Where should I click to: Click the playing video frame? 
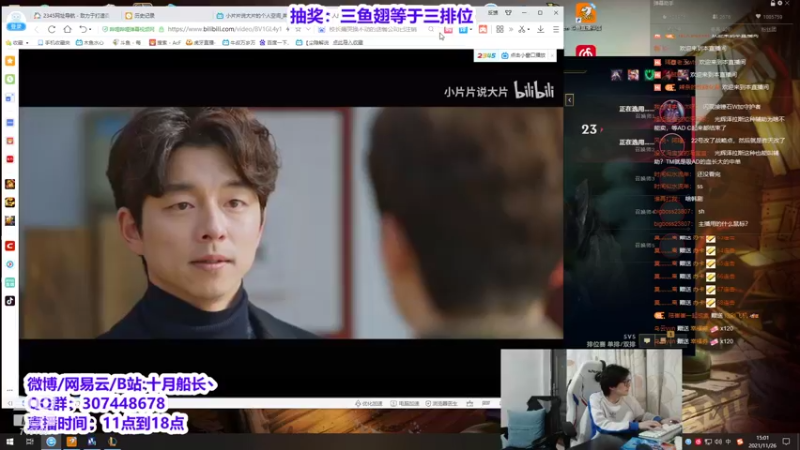[291, 223]
